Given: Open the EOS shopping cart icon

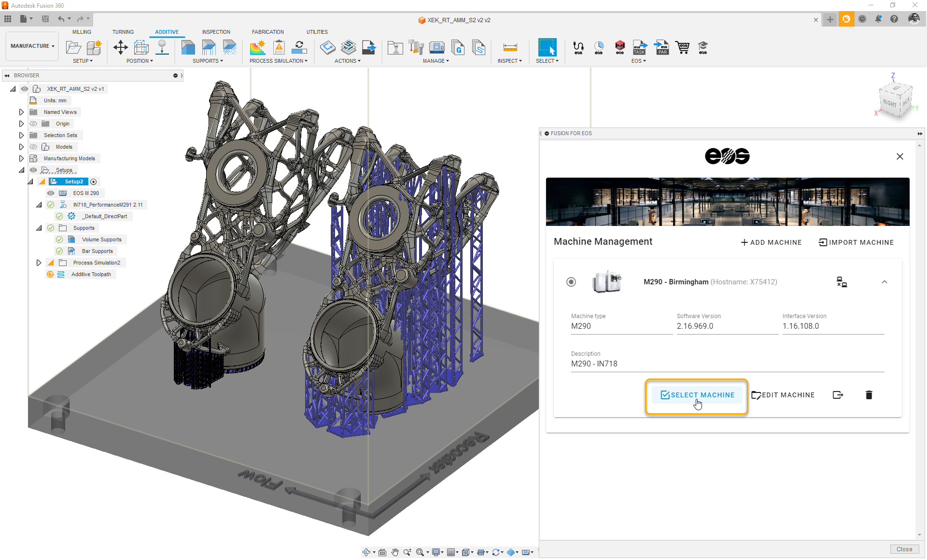Looking at the screenshot, I should [x=682, y=47].
